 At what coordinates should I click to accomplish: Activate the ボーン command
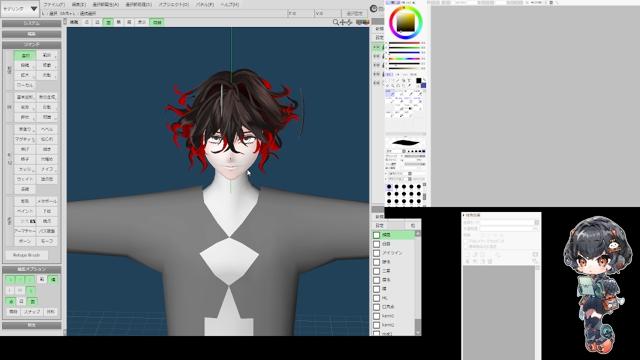(25, 241)
